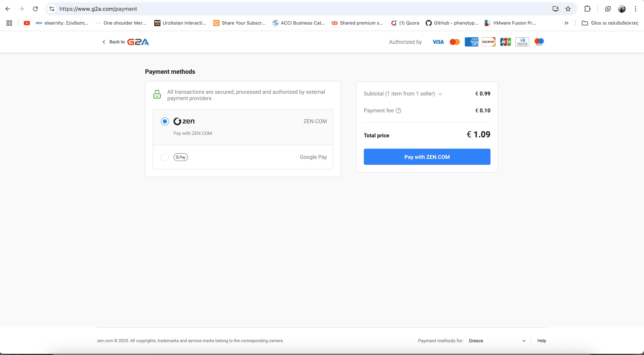Click the G Pay logo badge
The image size is (644, 355).
[x=181, y=157]
